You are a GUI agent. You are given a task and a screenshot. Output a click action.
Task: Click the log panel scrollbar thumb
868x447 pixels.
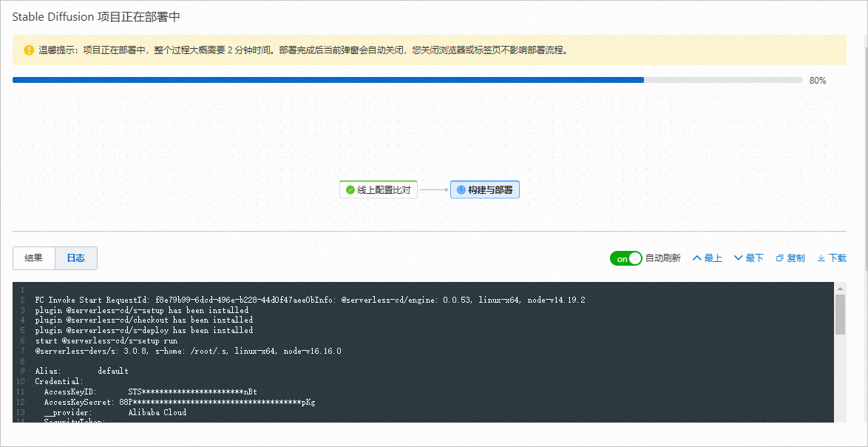(841, 315)
